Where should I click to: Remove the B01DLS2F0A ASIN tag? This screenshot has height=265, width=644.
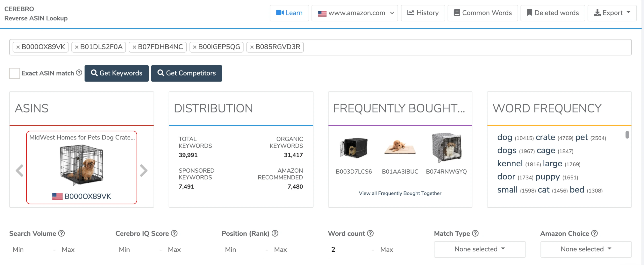point(77,47)
